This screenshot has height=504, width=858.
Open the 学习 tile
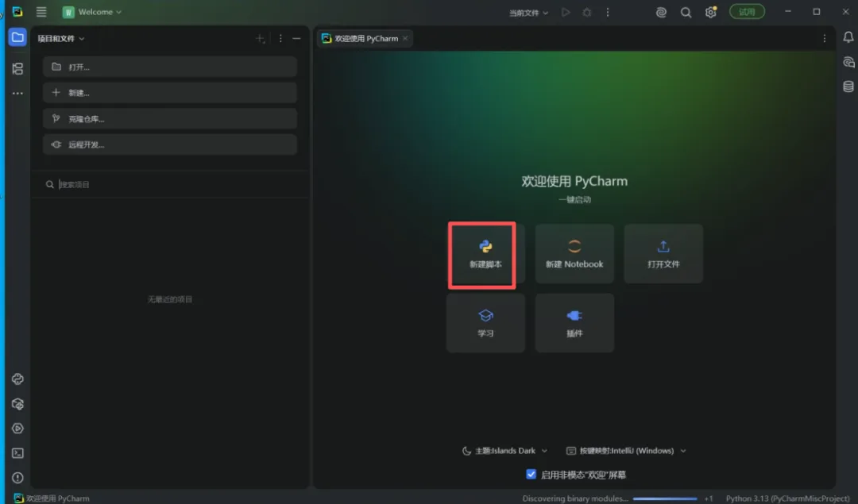[485, 323]
